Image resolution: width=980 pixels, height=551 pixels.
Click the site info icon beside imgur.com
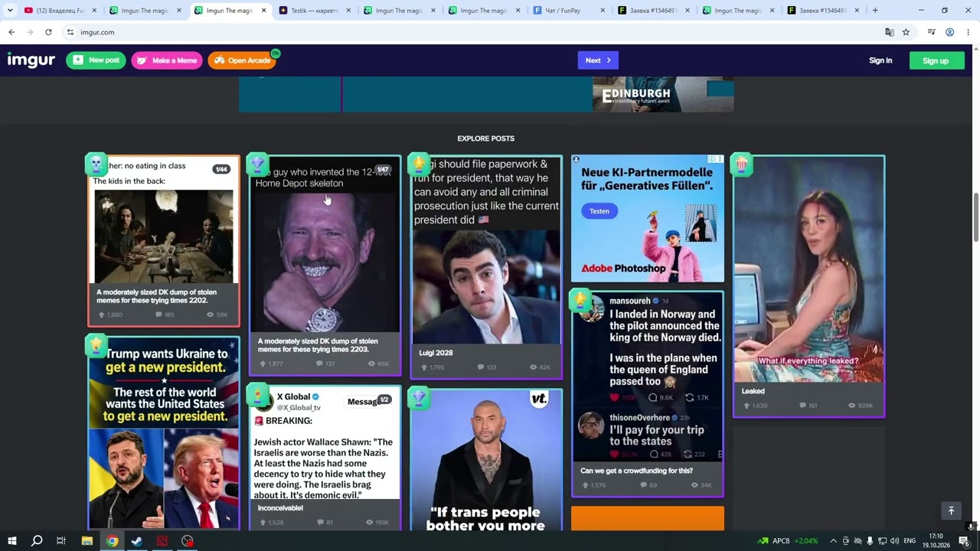(70, 32)
